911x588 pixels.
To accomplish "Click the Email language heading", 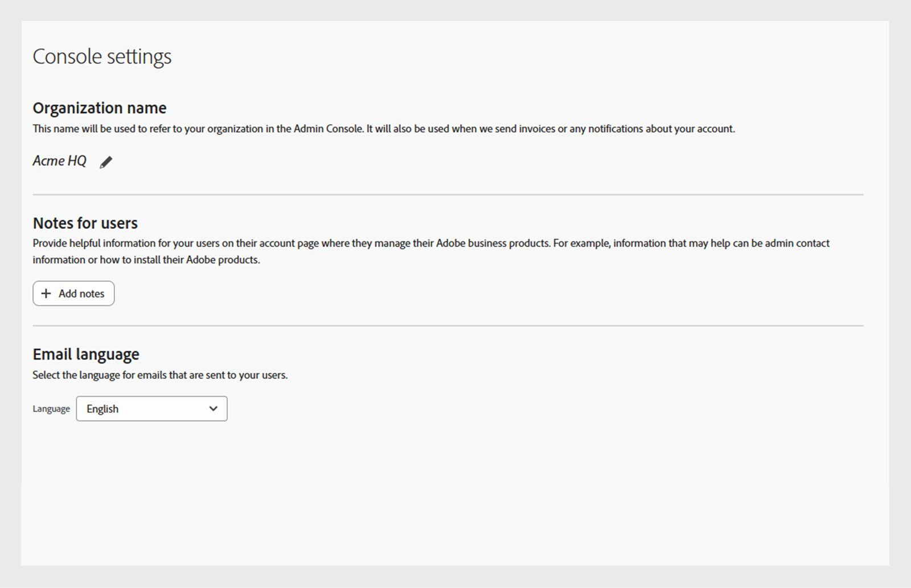I will coord(86,354).
